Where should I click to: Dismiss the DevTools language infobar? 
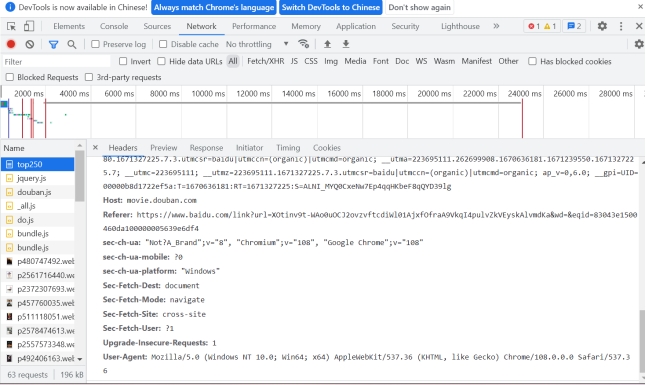[x=640, y=7]
